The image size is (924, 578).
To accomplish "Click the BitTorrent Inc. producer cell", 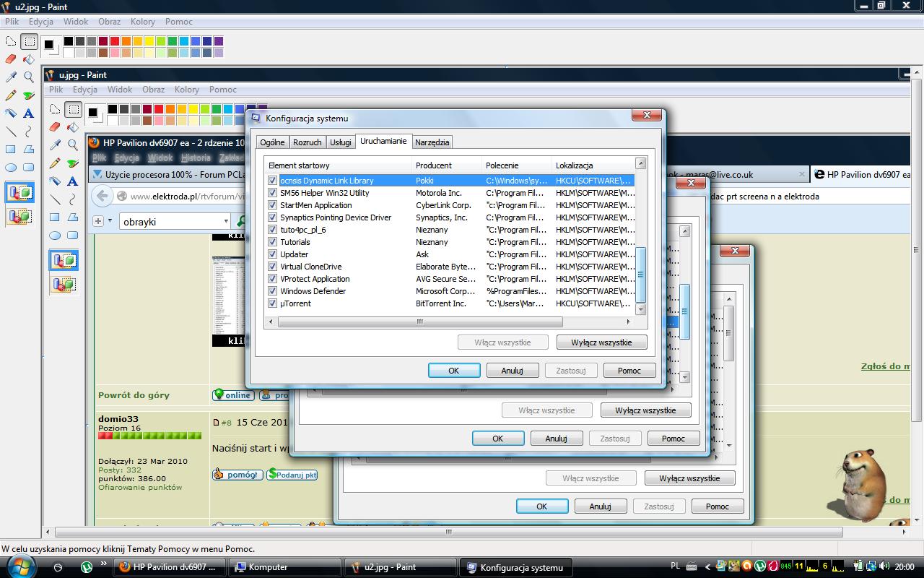I will (x=441, y=303).
